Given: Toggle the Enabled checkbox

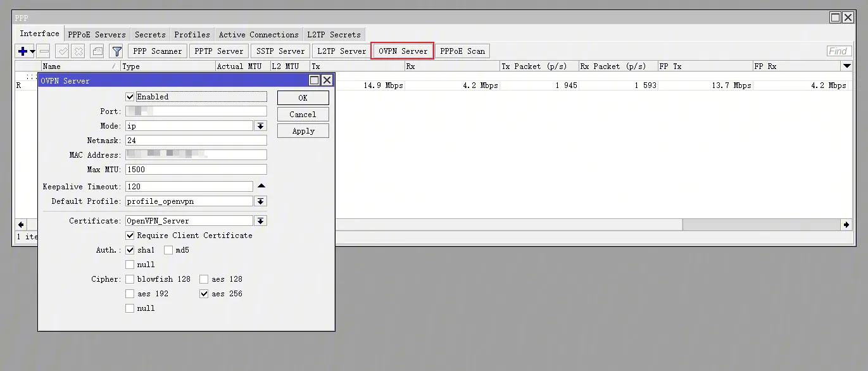Looking at the screenshot, I should coord(130,97).
